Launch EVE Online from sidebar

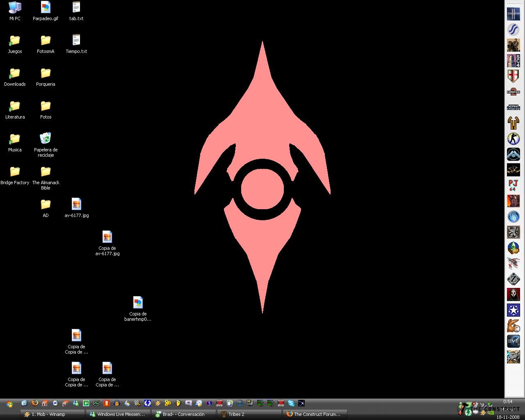(513, 341)
